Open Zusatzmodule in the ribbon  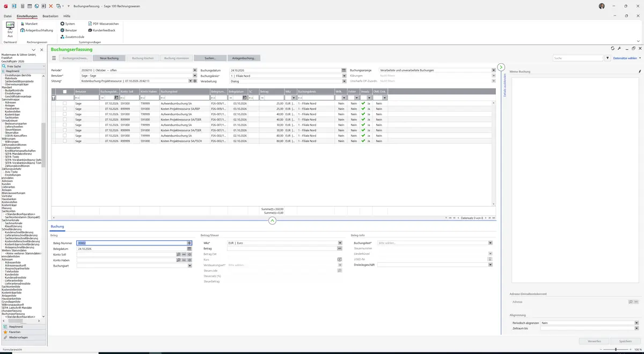point(72,36)
